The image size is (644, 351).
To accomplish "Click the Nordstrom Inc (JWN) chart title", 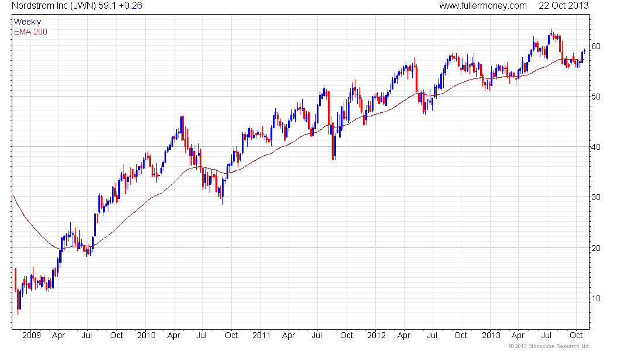I will pos(54,6).
